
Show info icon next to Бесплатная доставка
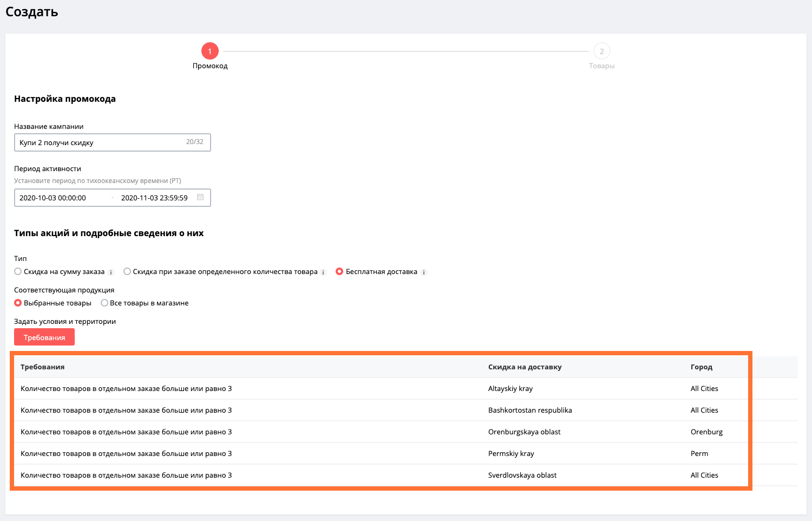tap(424, 272)
